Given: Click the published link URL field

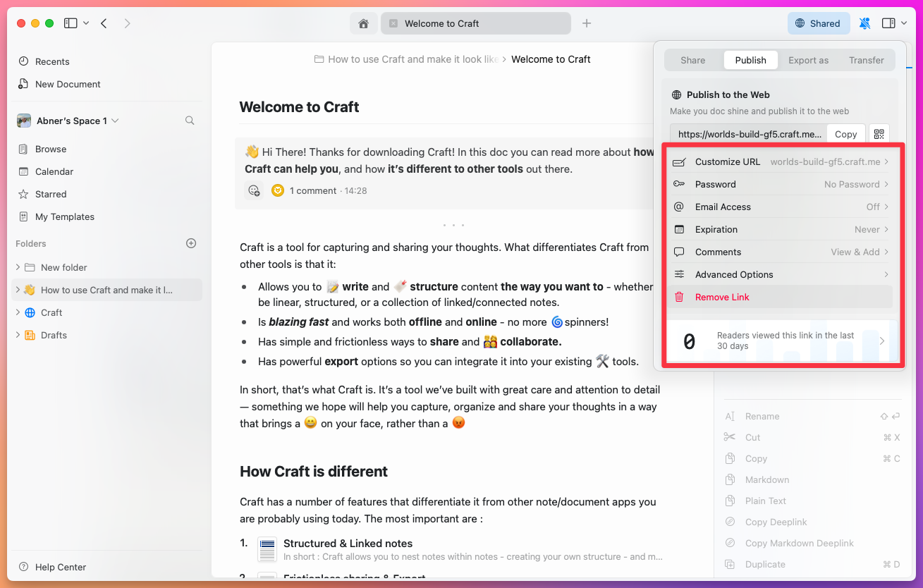Looking at the screenshot, I should [x=748, y=134].
